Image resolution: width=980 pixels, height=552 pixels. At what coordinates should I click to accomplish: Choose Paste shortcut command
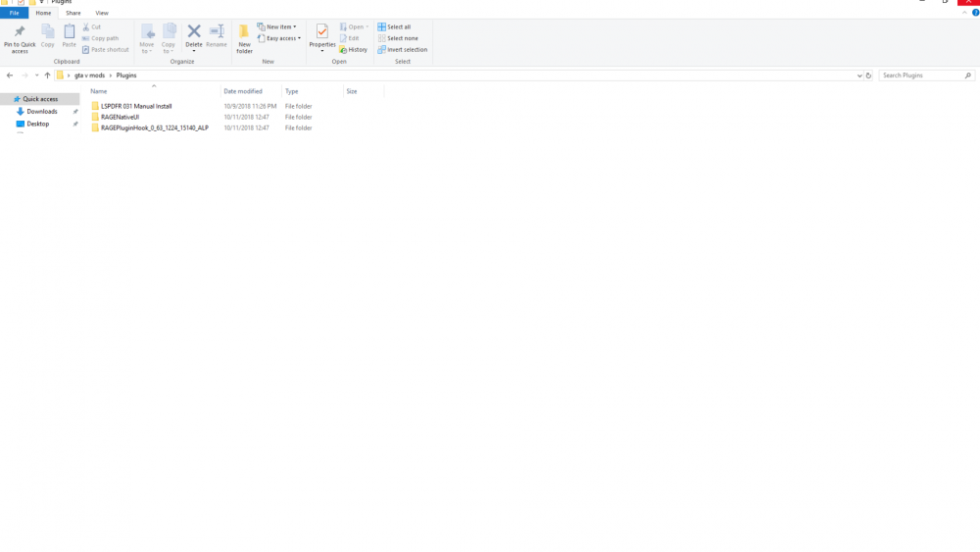(x=106, y=49)
